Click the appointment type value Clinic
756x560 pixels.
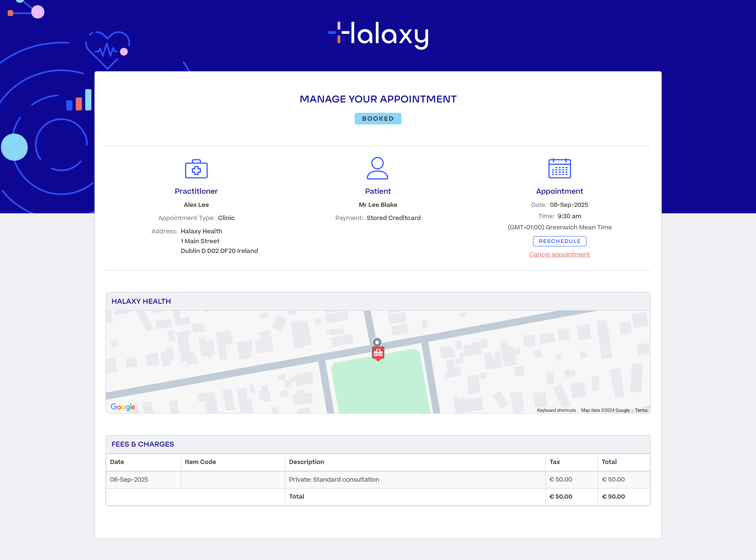226,218
